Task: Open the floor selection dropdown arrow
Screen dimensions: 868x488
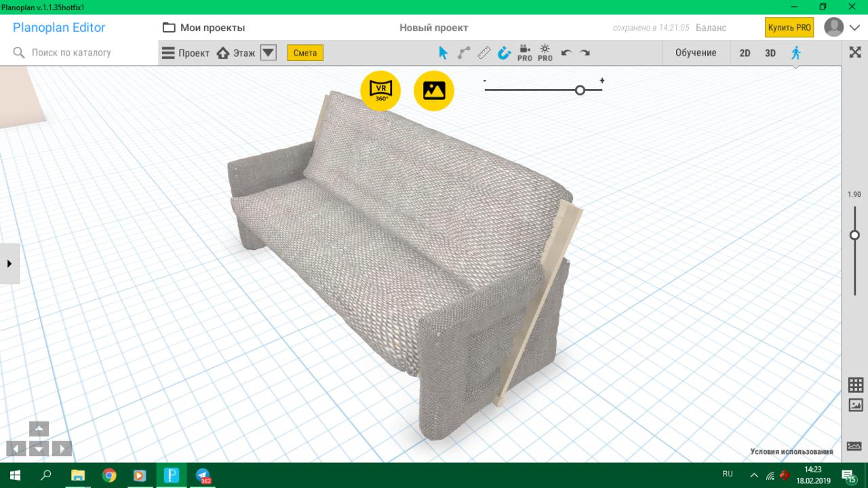Action: coord(269,53)
